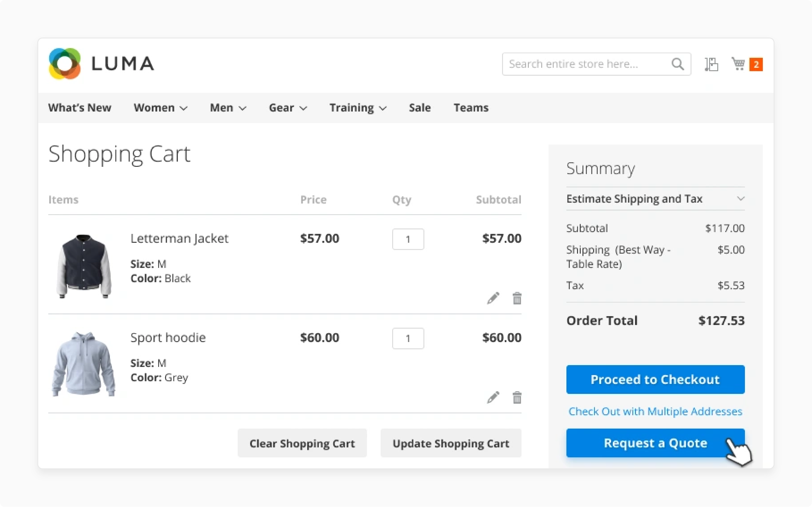Open the Gear category
This screenshot has height=507, width=812.
click(281, 108)
